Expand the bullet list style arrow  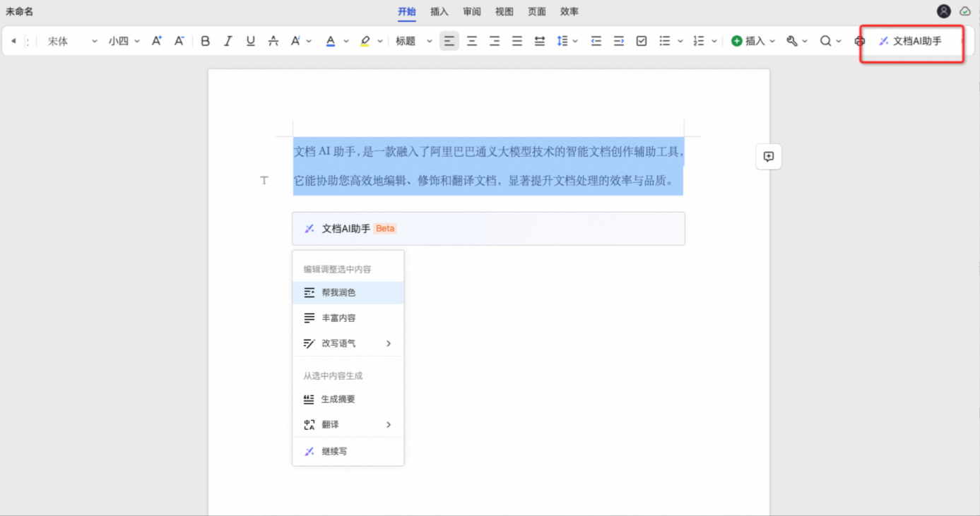tap(680, 41)
